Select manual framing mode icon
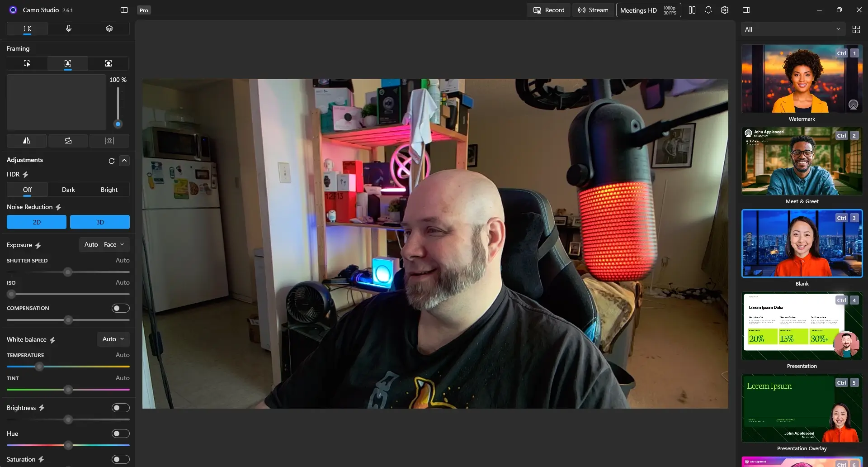Viewport: 868px width, 467px height. coord(27,63)
